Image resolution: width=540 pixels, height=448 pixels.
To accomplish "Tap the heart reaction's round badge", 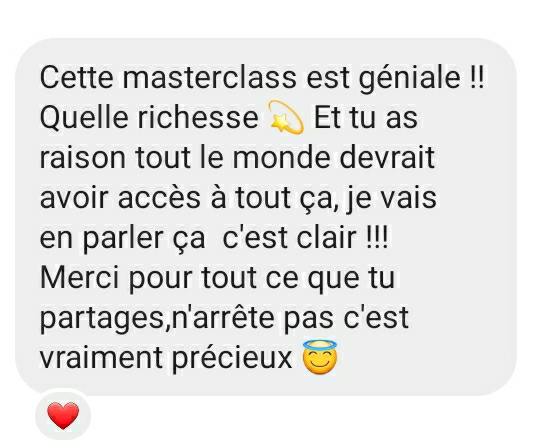I will point(63,415).
